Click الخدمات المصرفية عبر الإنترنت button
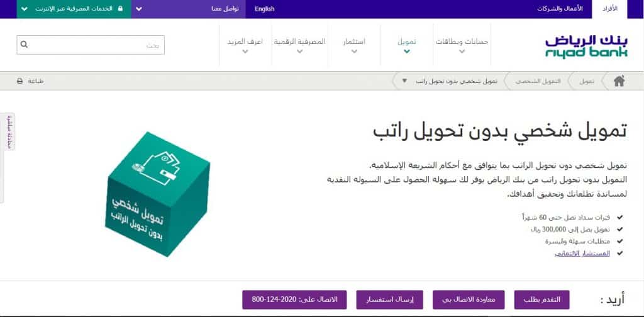This screenshot has height=317, width=644. pyautogui.click(x=74, y=9)
